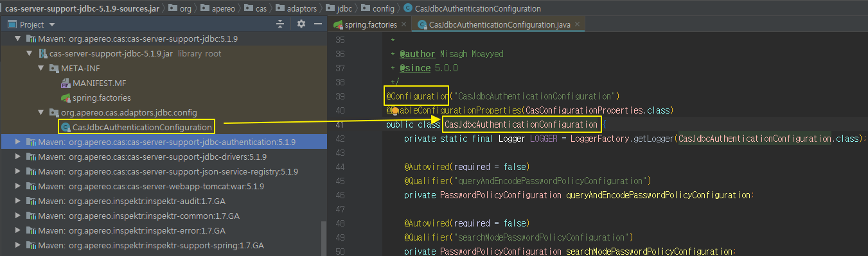The image size is (868, 256).
Task: Hide the Project panel with minimize dash
Action: point(318,24)
